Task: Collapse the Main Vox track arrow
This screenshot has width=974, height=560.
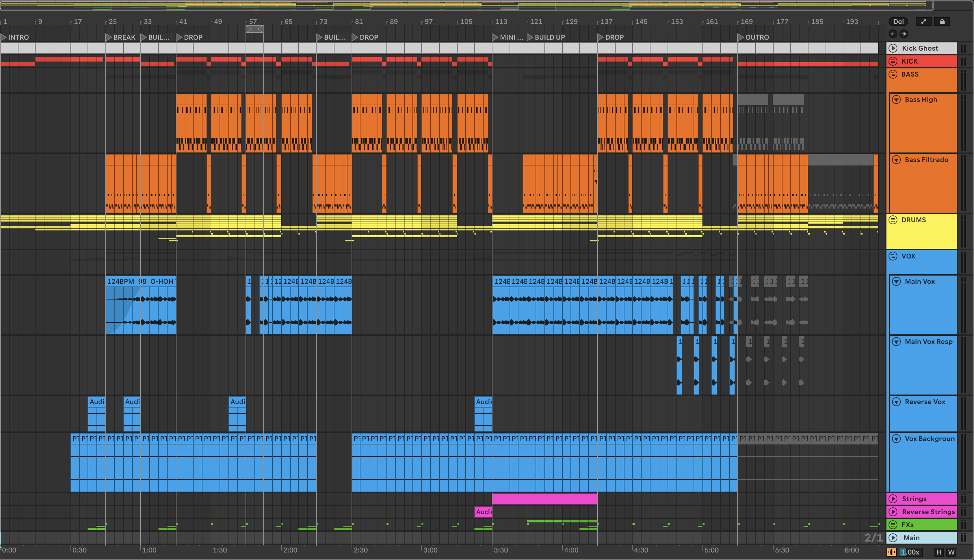Action: pos(896,282)
